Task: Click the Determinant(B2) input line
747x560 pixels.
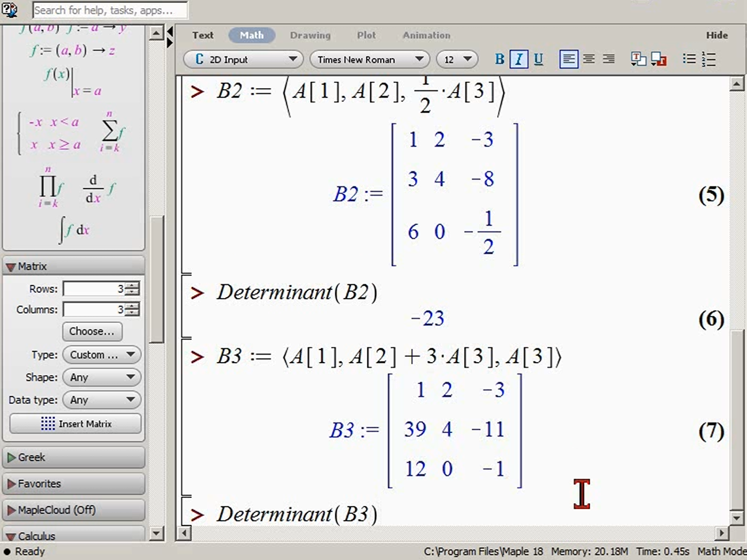Action: pyautogui.click(x=297, y=292)
